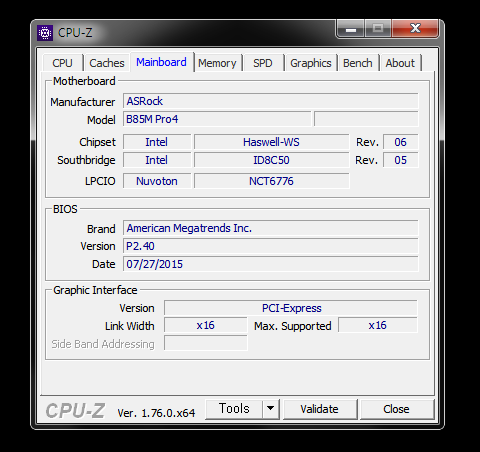Click the Southbridge revision 05 value
Viewport: 480px width, 452px height.
pyautogui.click(x=400, y=160)
